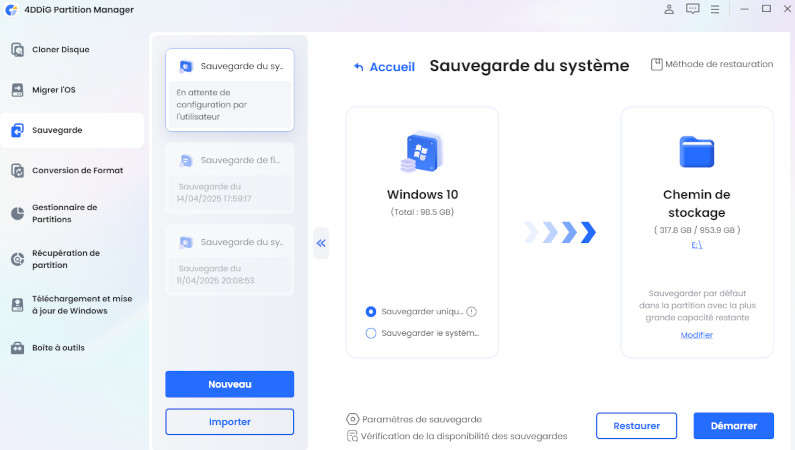Screen dimensions: 795x450
Task: Click the Gestionnaire de Partitions pie icon
Action: (17, 213)
